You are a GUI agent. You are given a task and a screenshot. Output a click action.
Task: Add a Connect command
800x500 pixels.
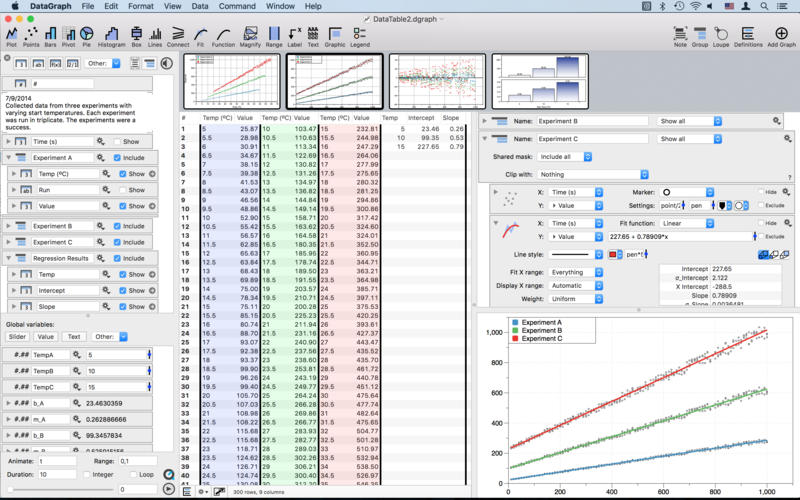[178, 37]
